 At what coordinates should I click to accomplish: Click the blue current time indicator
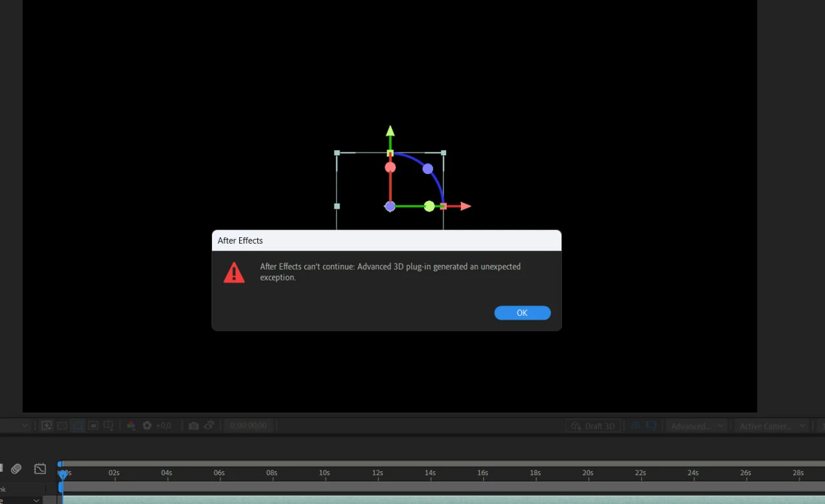63,475
